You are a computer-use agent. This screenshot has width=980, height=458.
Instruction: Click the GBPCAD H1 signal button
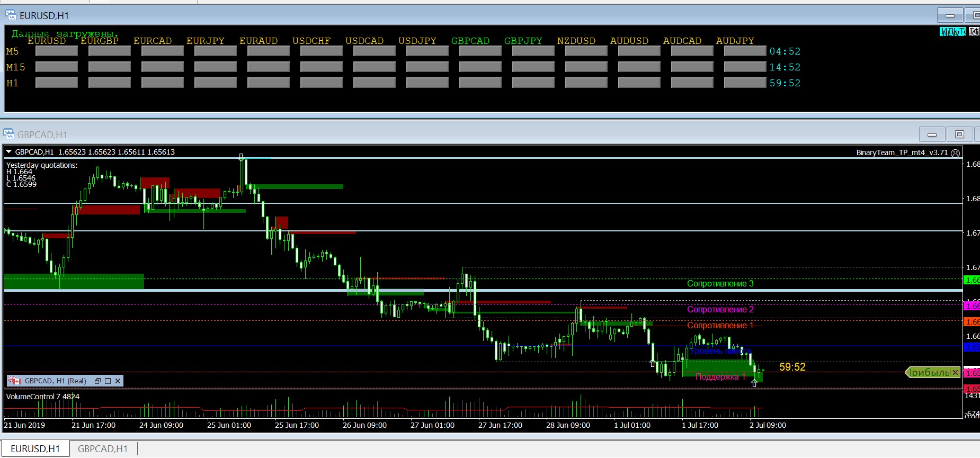click(480, 83)
